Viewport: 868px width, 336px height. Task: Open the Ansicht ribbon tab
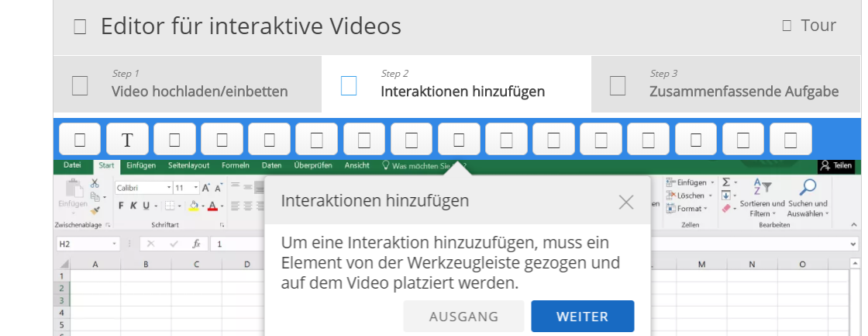pos(357,165)
